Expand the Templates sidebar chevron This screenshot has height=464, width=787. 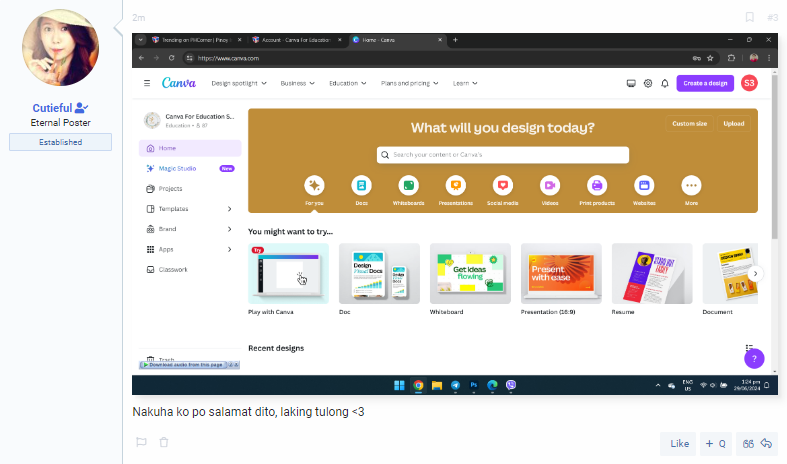[x=229, y=209]
